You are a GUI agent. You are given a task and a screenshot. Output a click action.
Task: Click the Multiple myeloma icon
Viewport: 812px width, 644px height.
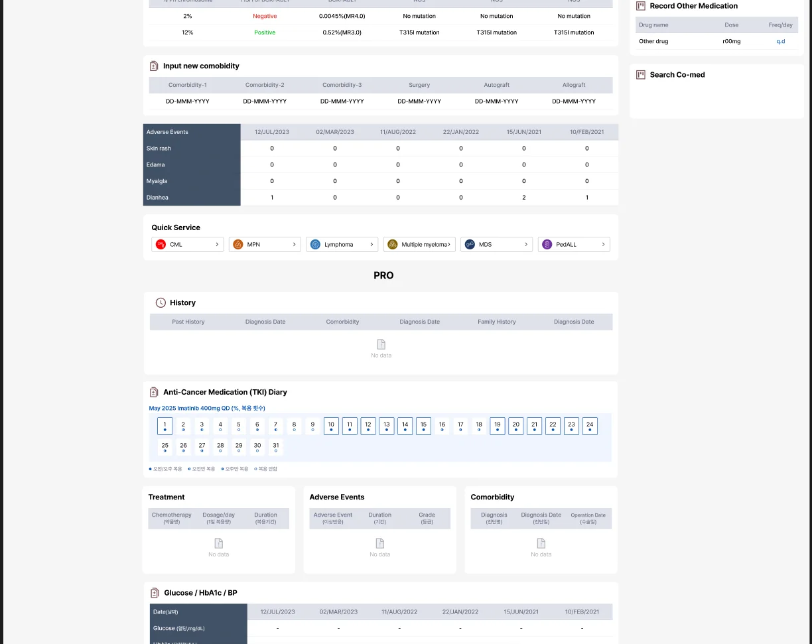pos(393,245)
